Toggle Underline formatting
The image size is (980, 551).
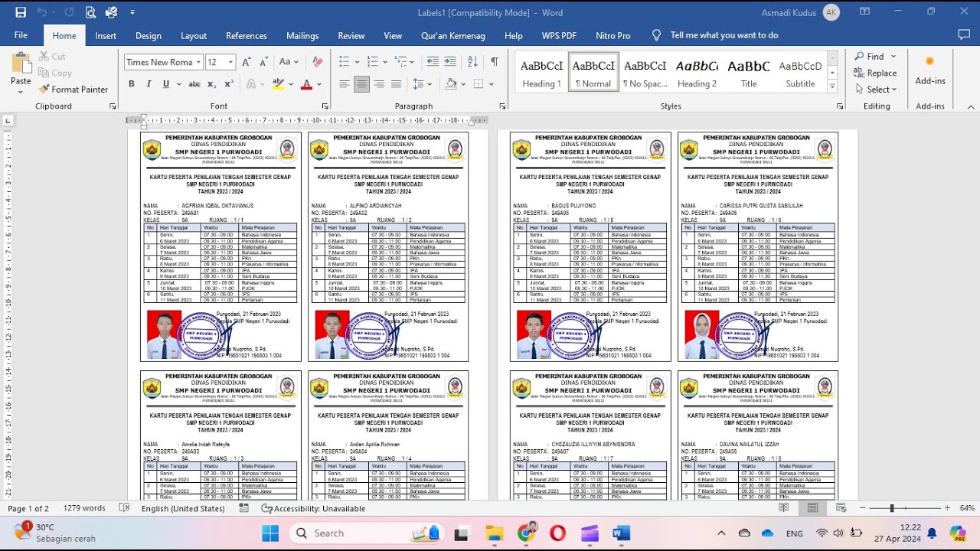tap(165, 84)
